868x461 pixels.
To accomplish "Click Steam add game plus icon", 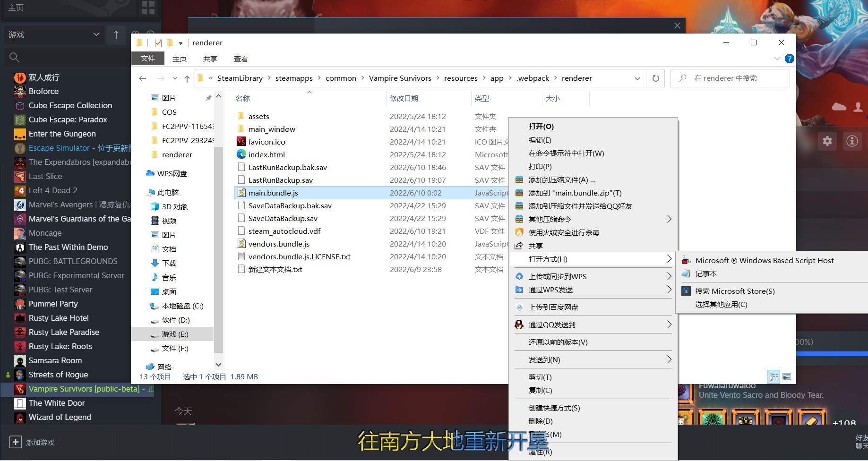I will tap(16, 442).
